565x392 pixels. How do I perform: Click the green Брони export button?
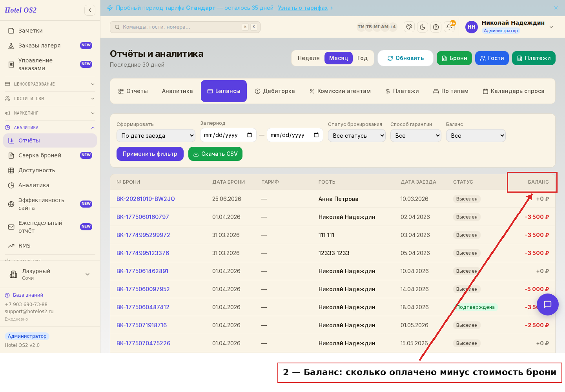click(x=454, y=58)
